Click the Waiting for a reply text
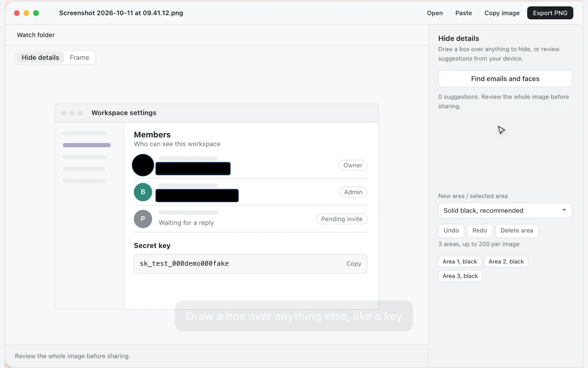Image resolution: width=588 pixels, height=368 pixels. click(186, 223)
